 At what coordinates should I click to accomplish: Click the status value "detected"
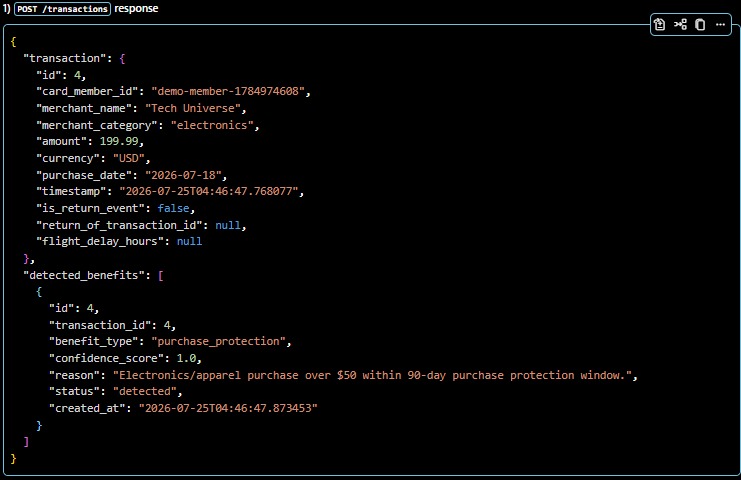click(145, 391)
